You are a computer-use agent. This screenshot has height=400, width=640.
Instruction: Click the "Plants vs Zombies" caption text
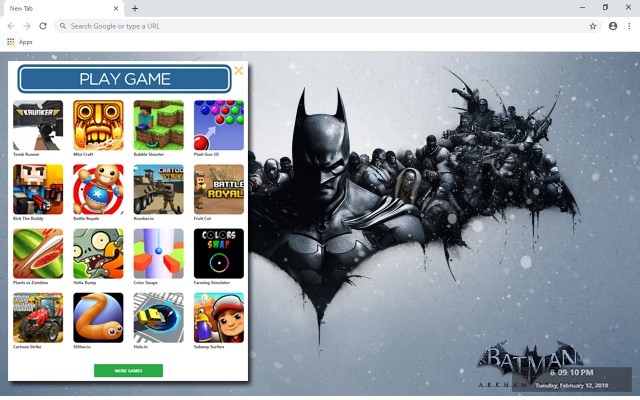click(31, 282)
